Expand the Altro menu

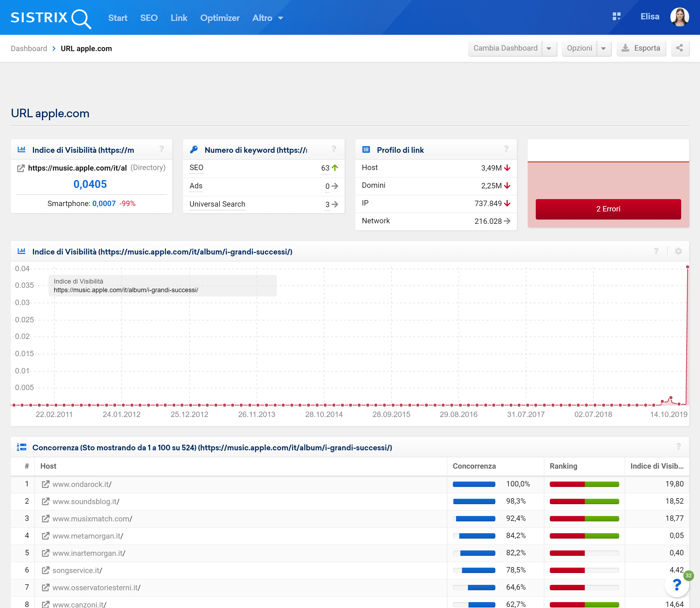click(268, 18)
